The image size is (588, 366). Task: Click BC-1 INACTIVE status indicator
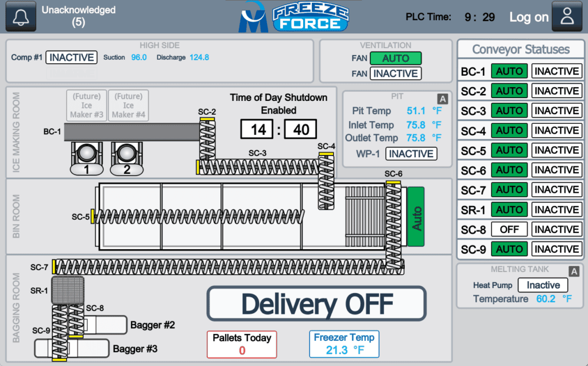pyautogui.click(x=557, y=71)
